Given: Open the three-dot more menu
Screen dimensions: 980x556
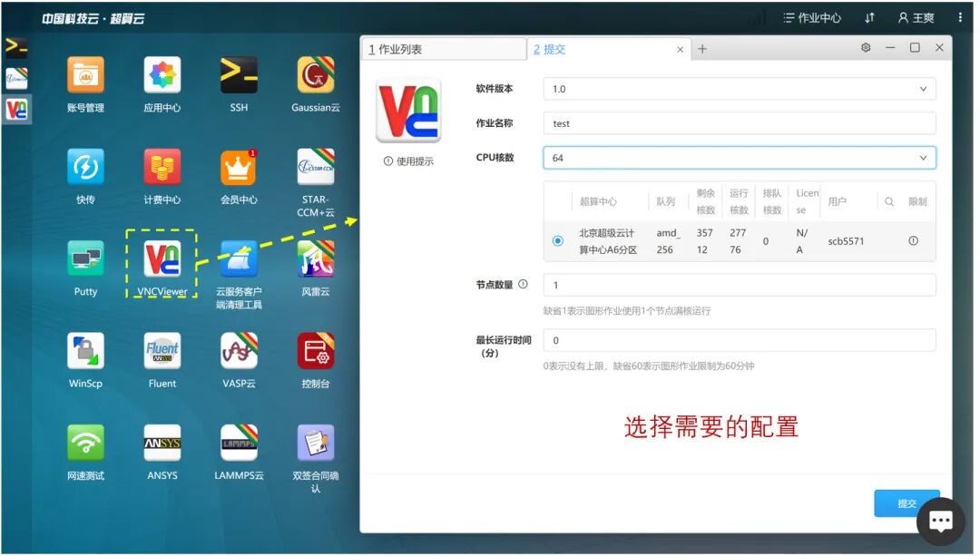Looking at the screenshot, I should click(960, 17).
